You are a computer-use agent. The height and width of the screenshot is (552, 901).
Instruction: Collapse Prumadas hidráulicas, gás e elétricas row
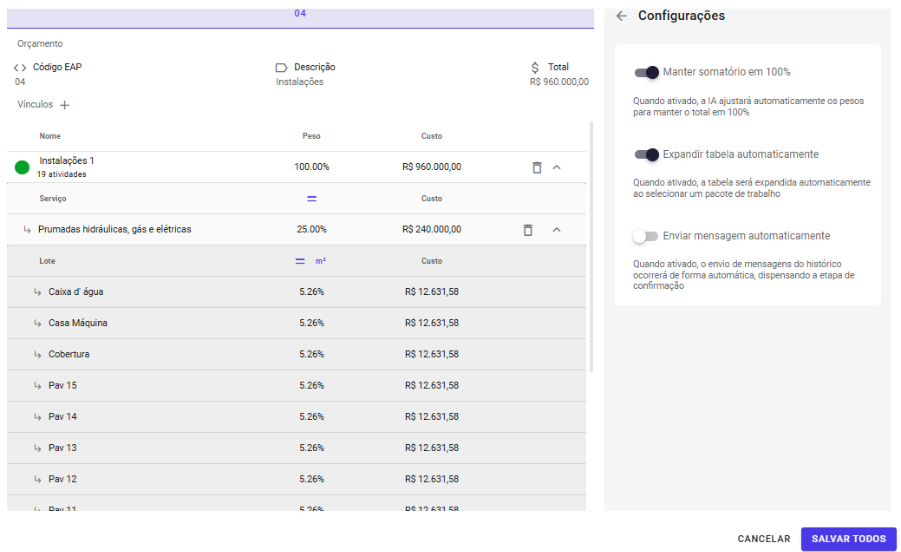556,230
